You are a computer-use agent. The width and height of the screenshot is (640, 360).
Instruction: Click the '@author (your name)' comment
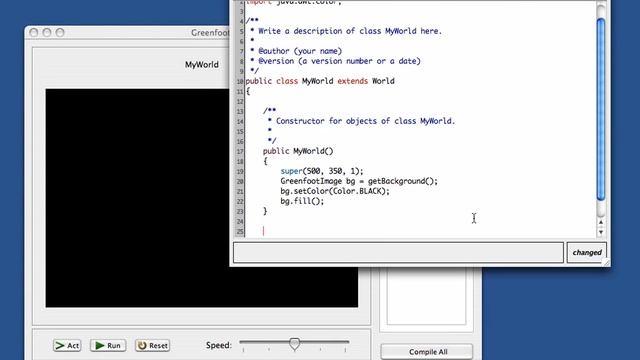pyautogui.click(x=300, y=51)
